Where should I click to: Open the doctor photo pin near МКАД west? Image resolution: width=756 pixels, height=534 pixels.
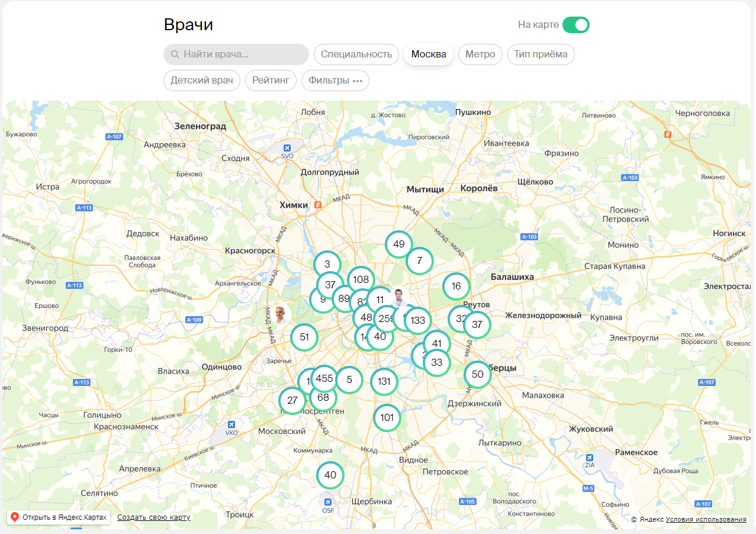pos(281,315)
